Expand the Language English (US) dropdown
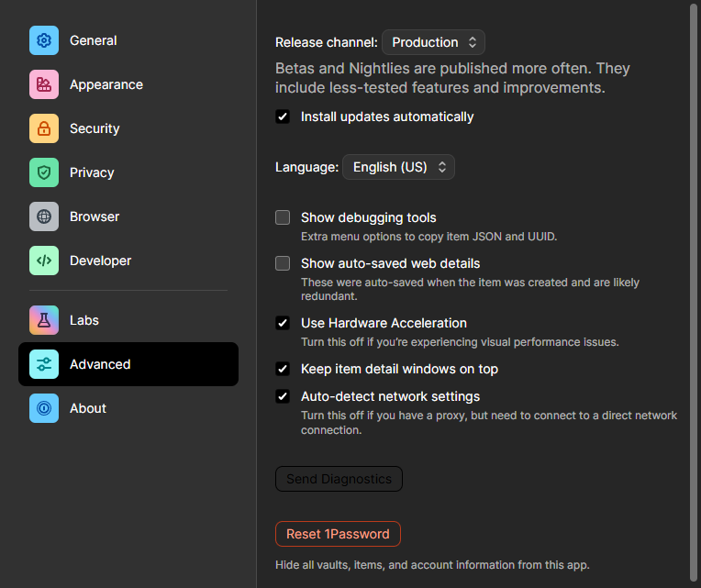 click(399, 167)
